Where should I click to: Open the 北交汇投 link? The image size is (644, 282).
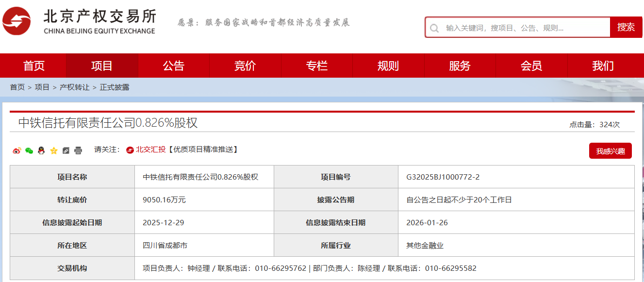coord(150,149)
